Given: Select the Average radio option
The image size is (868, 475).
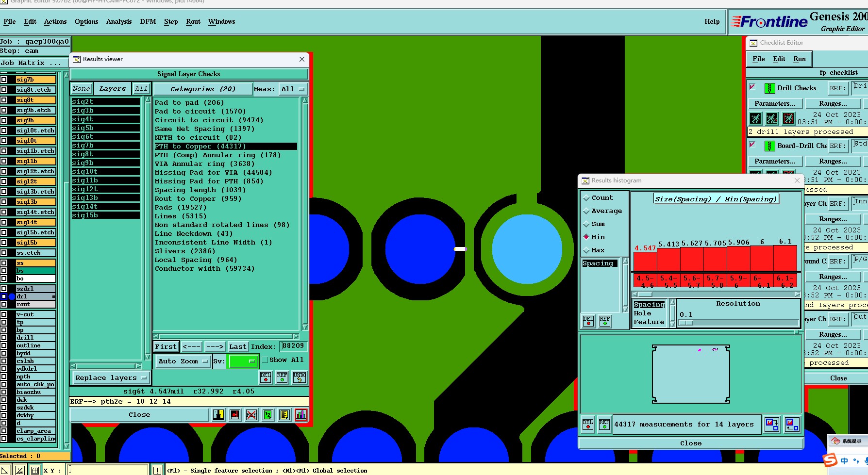Looking at the screenshot, I should (x=586, y=211).
